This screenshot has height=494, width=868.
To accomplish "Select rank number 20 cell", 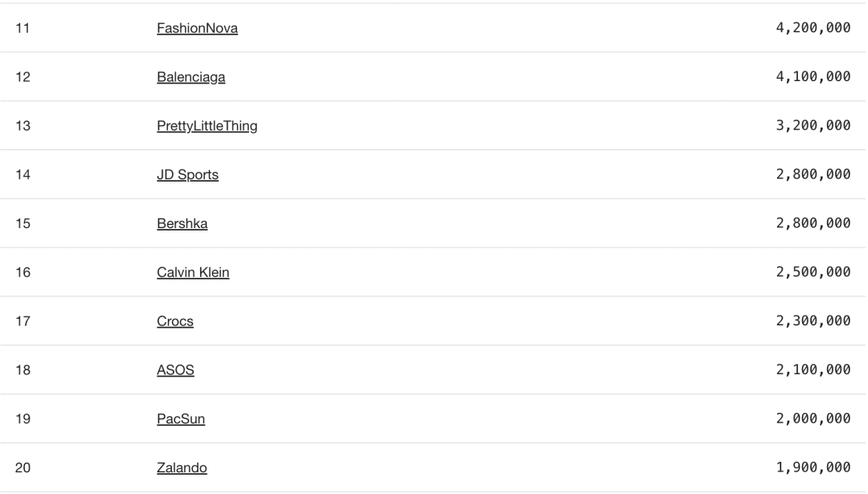I will point(23,468).
